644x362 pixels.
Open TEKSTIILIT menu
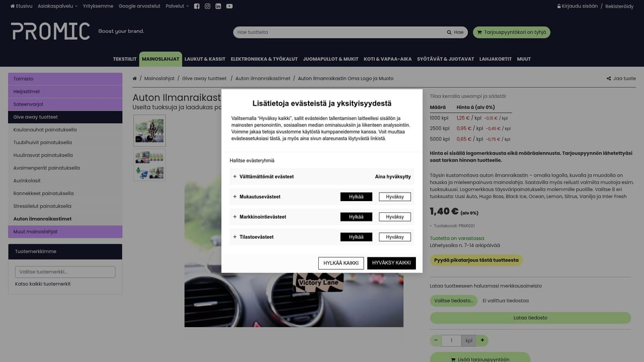pos(125,59)
